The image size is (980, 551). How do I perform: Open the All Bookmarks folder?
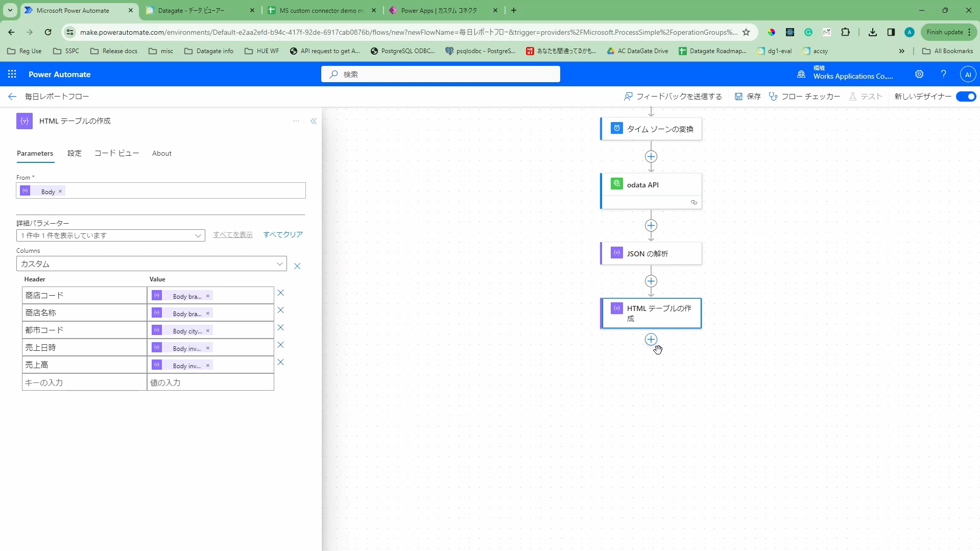(x=948, y=51)
